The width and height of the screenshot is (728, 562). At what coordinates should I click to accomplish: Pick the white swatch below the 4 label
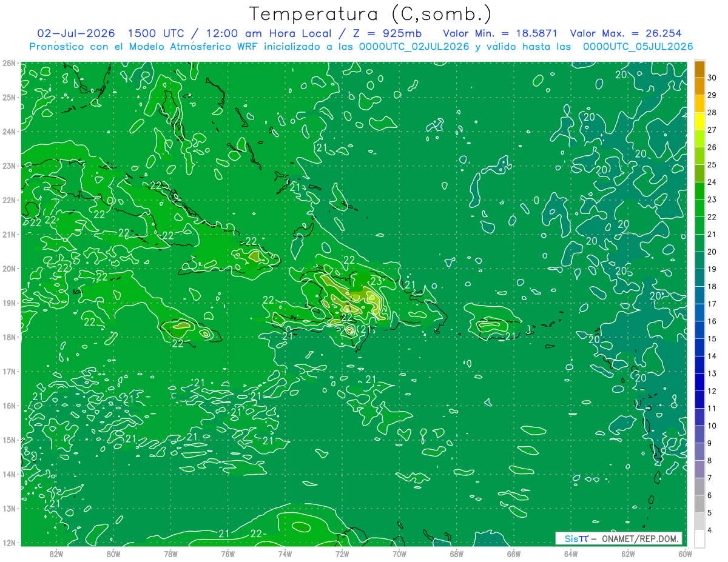coord(700,538)
